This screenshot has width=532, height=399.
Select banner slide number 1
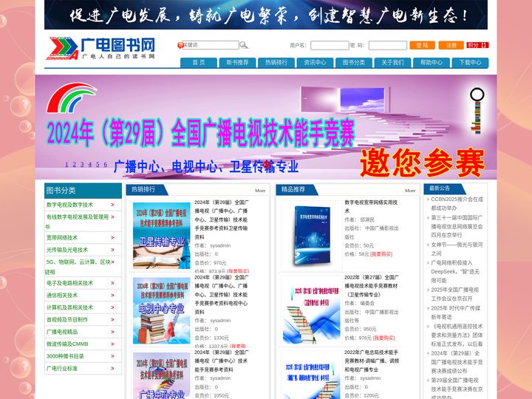pos(66,164)
